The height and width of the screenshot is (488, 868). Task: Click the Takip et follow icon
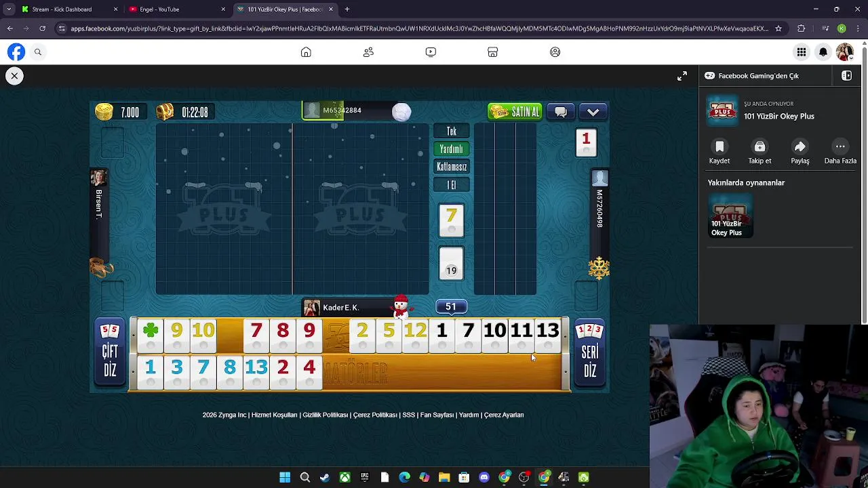click(759, 147)
